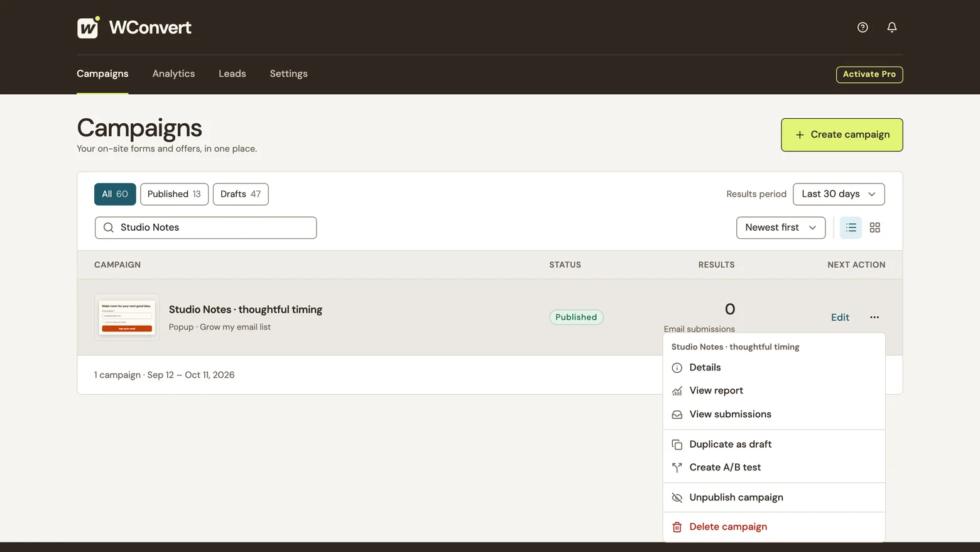Open the Studio Notes campaign thumbnail
The height and width of the screenshot is (552, 980).
[x=127, y=317]
